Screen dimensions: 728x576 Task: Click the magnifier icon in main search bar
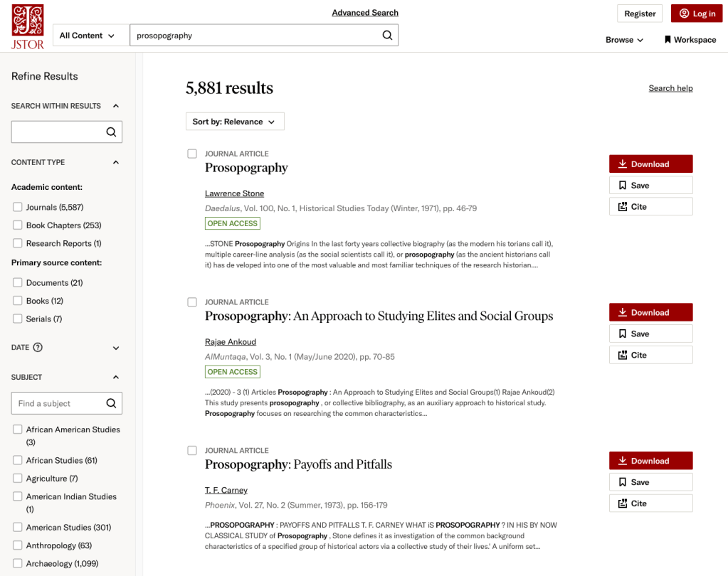click(387, 36)
